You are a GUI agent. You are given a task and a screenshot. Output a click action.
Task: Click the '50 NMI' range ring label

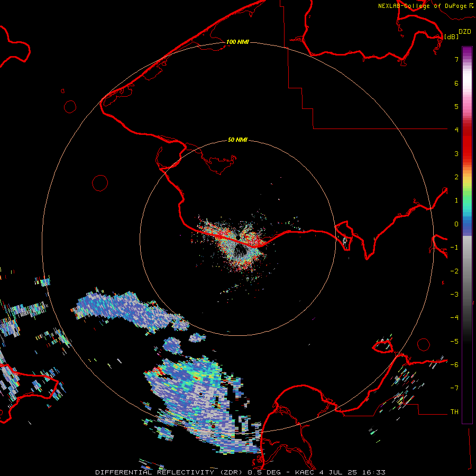pos(237,140)
